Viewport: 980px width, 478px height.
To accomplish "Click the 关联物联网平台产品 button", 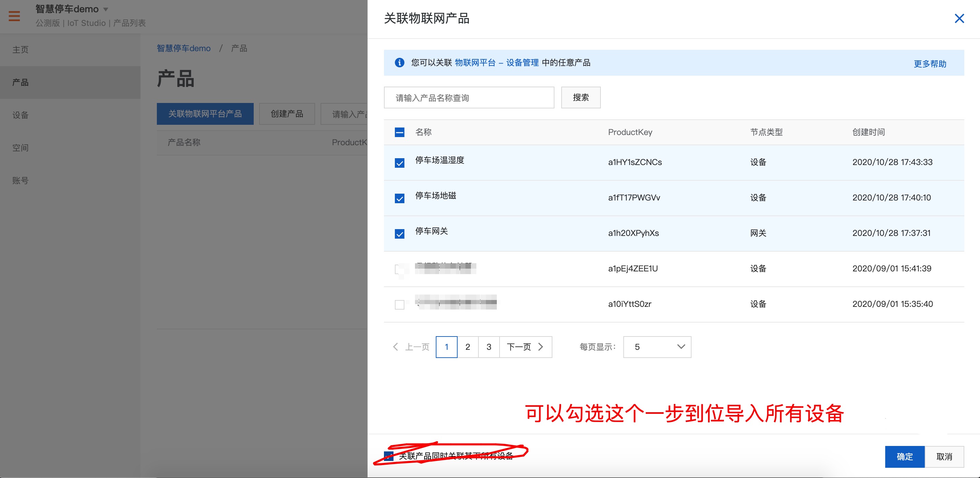I will click(205, 114).
